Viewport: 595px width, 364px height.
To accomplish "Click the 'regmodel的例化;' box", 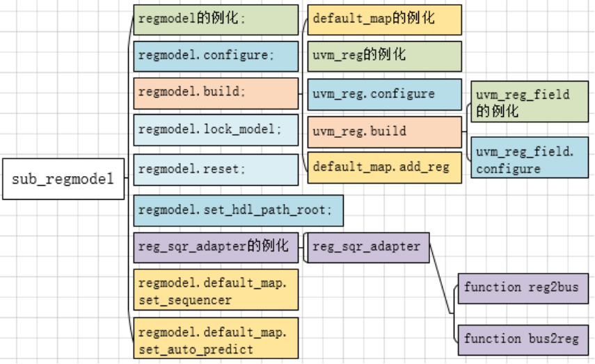I will pos(216,19).
